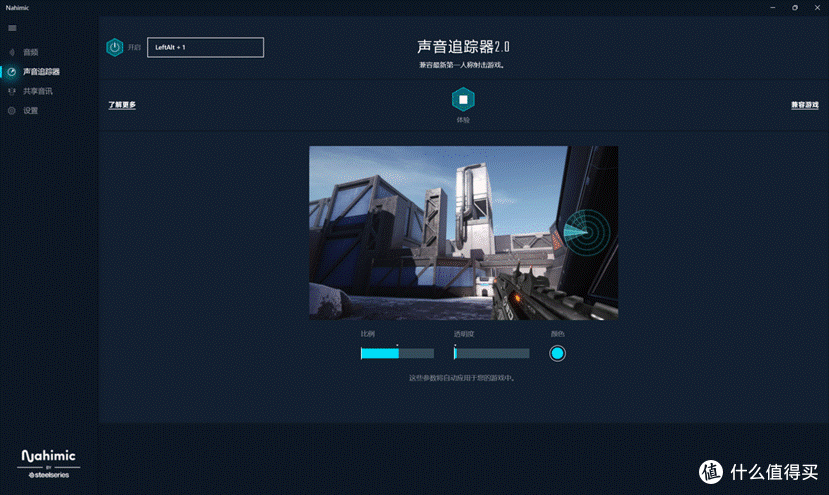This screenshot has width=829, height=495.
Task: Open the 兼容游戏 compatible games link
Action: coord(805,105)
